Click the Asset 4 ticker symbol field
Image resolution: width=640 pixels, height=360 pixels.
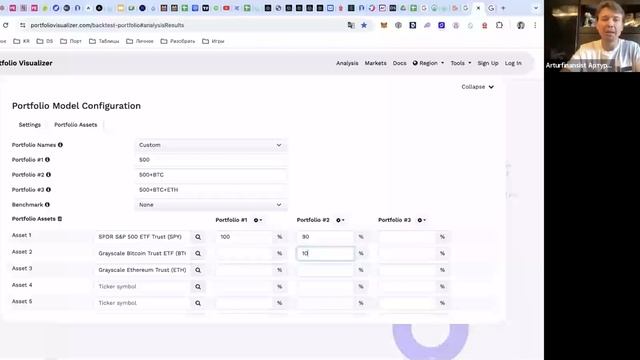[x=143, y=287]
